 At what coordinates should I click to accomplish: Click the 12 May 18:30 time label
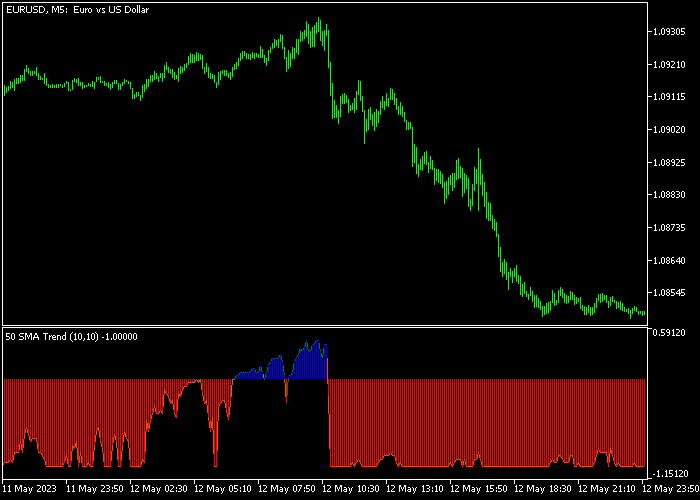coord(542,488)
